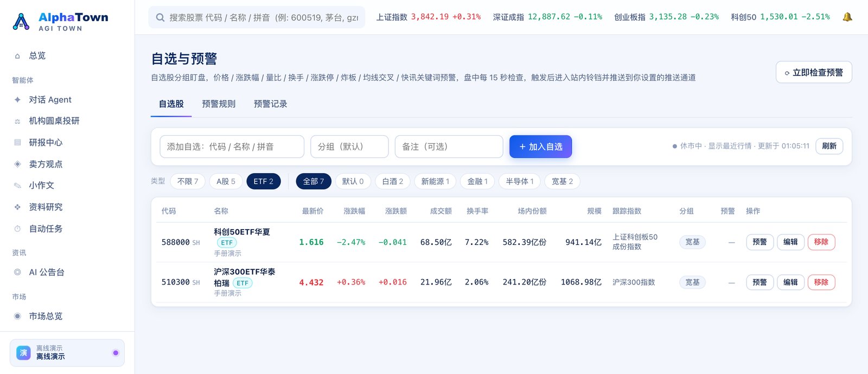868x374 pixels.
Task: Click the icon beside AI 公告台
Action: pos(17,272)
